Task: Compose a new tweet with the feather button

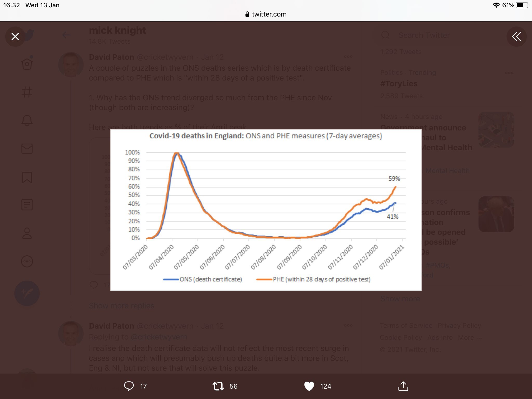Action: 27,293
